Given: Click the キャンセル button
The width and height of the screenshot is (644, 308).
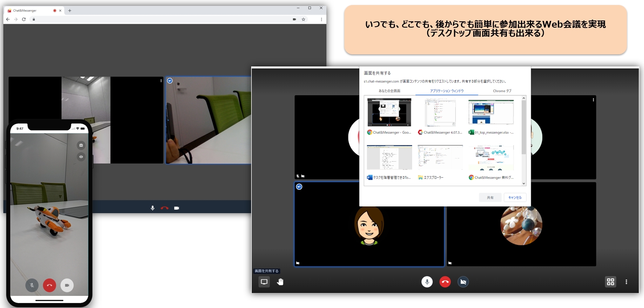Looking at the screenshot, I should (x=515, y=198).
